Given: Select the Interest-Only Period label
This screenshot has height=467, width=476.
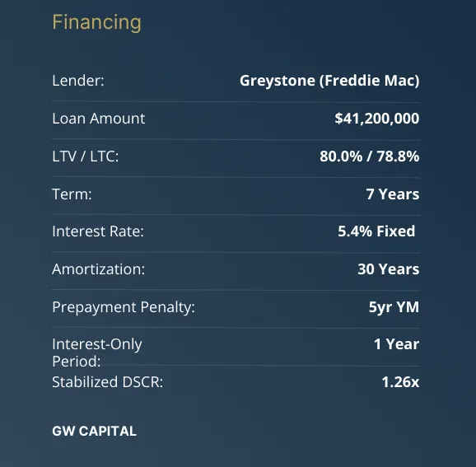Looking at the screenshot, I should (x=97, y=353).
